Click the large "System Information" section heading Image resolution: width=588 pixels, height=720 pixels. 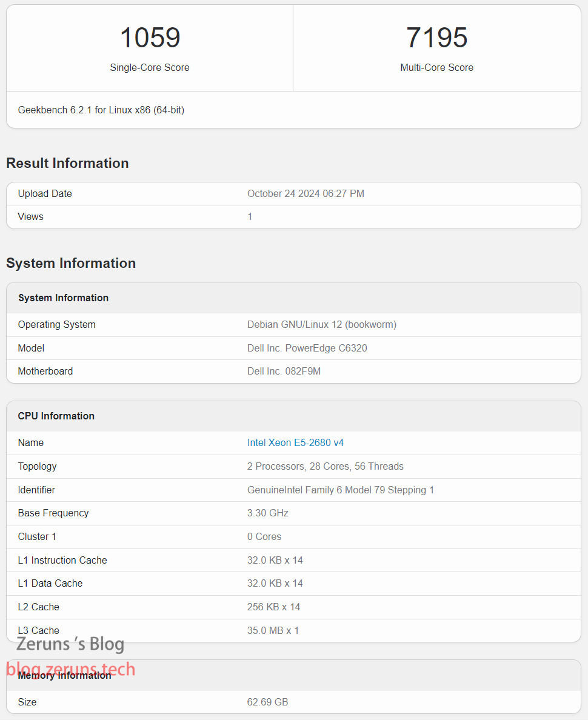[x=71, y=263]
